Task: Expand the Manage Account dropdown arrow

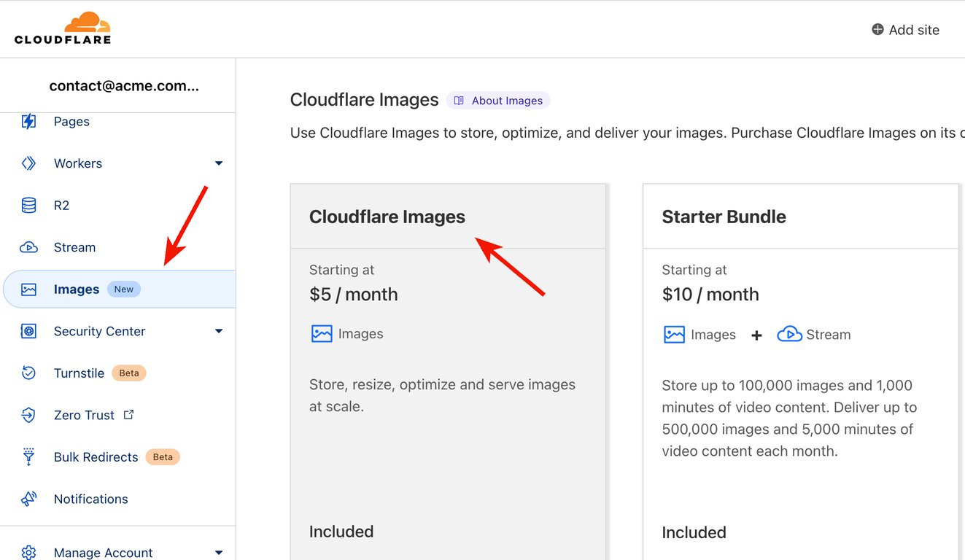Action: [219, 553]
